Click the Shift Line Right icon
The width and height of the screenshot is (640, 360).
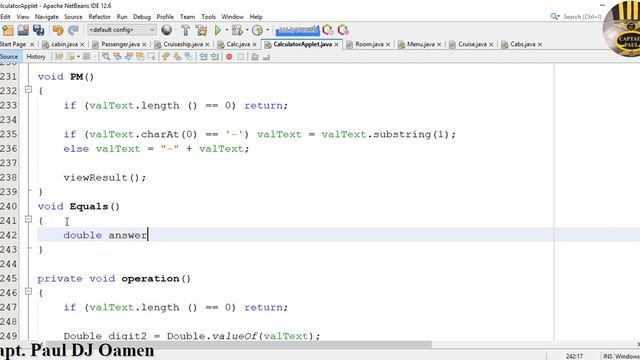click(214, 57)
